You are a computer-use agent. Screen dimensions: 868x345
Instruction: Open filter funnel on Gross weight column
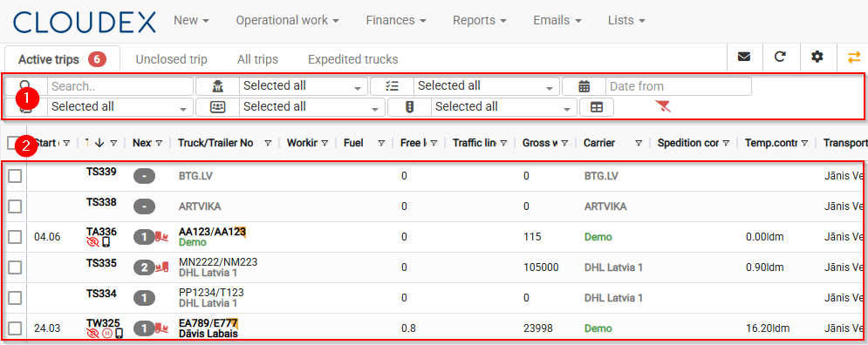click(564, 143)
